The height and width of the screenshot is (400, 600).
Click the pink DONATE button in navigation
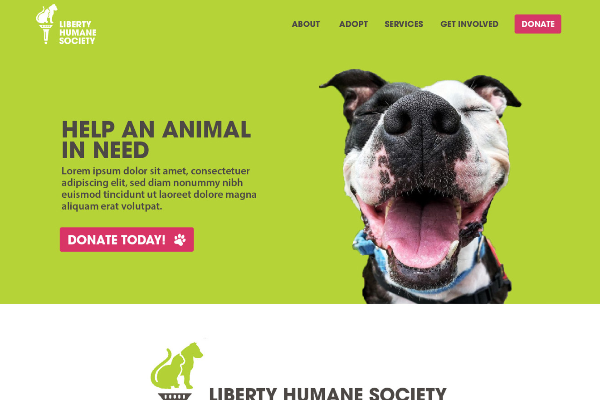(x=538, y=24)
